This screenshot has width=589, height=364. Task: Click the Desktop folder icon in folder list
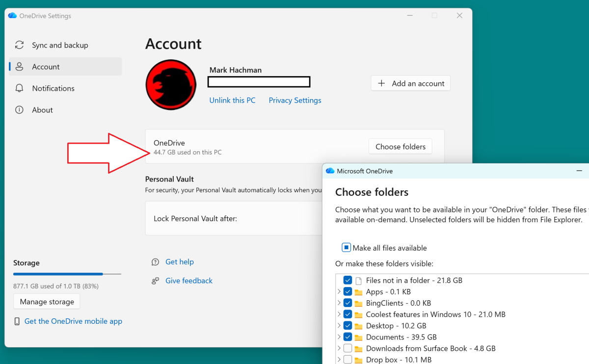tap(358, 326)
